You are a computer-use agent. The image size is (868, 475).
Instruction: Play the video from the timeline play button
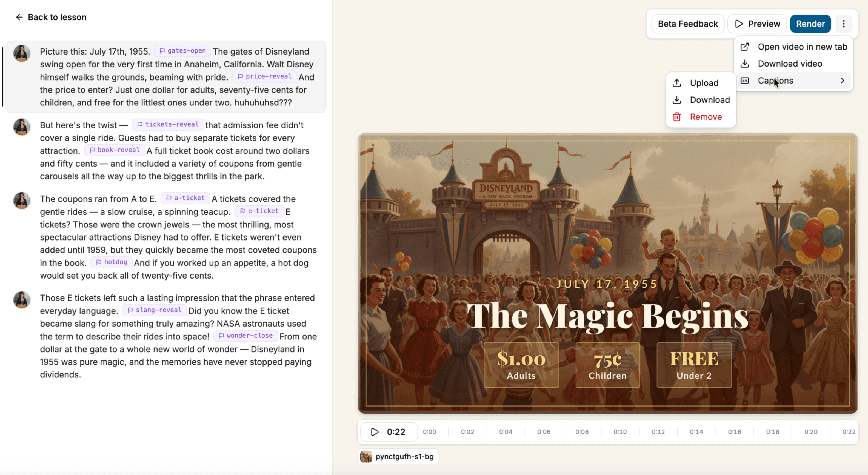pos(374,431)
